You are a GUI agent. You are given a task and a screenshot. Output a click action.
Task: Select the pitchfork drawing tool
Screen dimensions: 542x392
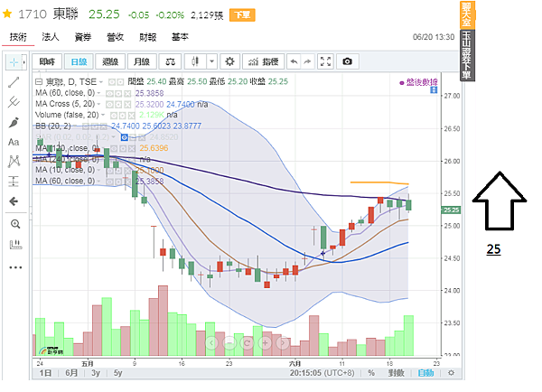[x=14, y=102]
